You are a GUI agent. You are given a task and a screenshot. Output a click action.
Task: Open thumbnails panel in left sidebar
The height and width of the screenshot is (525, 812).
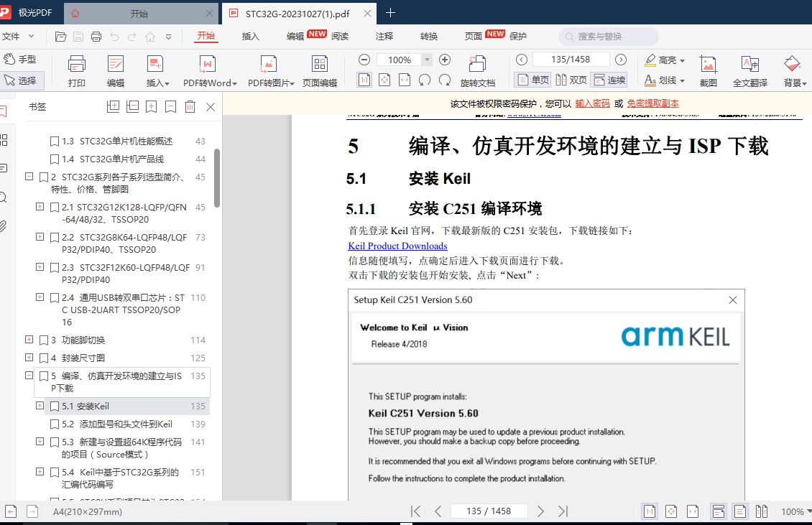pos(3,140)
